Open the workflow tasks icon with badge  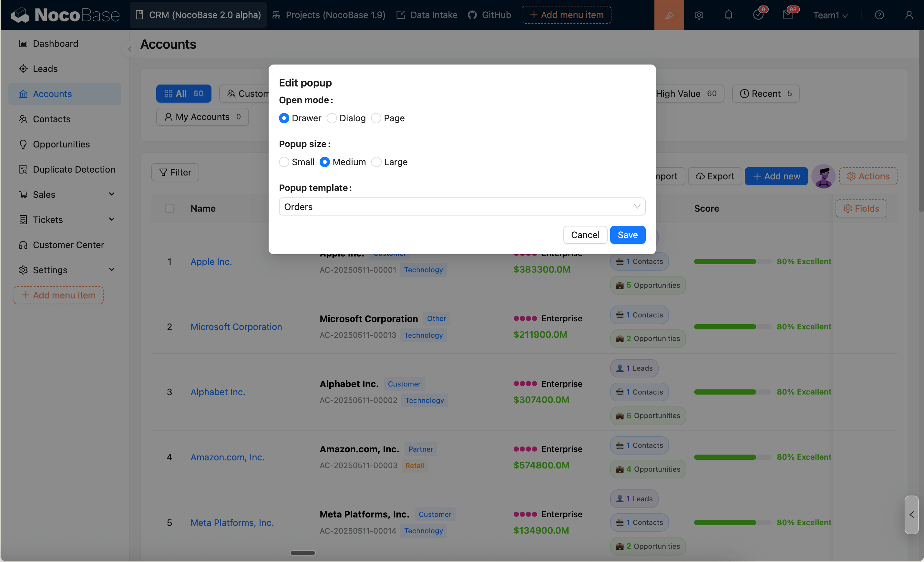pyautogui.click(x=758, y=15)
